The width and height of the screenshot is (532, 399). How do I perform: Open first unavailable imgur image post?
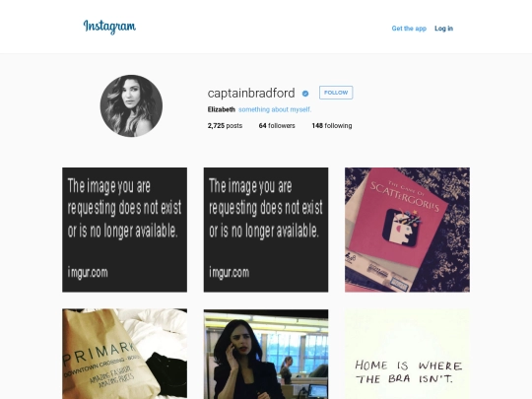pos(124,230)
